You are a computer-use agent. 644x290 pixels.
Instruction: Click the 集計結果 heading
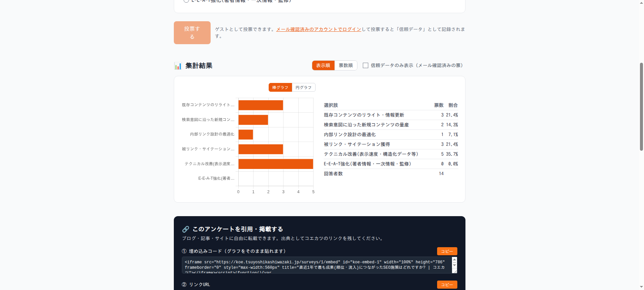point(199,66)
